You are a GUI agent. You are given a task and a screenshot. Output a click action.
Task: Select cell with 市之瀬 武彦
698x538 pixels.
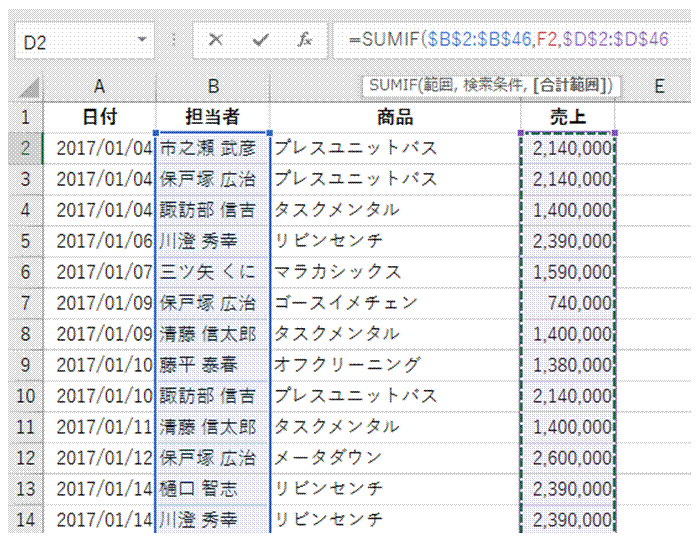click(x=213, y=148)
